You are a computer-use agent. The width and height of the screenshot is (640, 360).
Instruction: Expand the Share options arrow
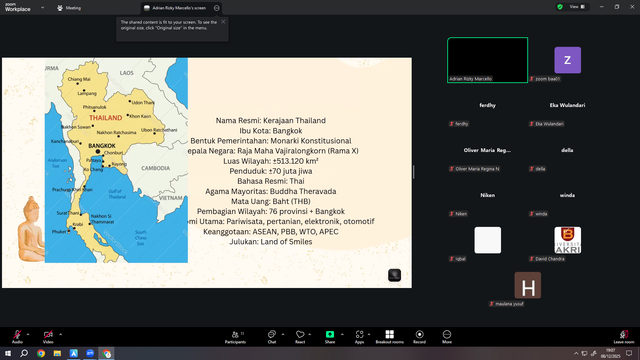point(342,334)
